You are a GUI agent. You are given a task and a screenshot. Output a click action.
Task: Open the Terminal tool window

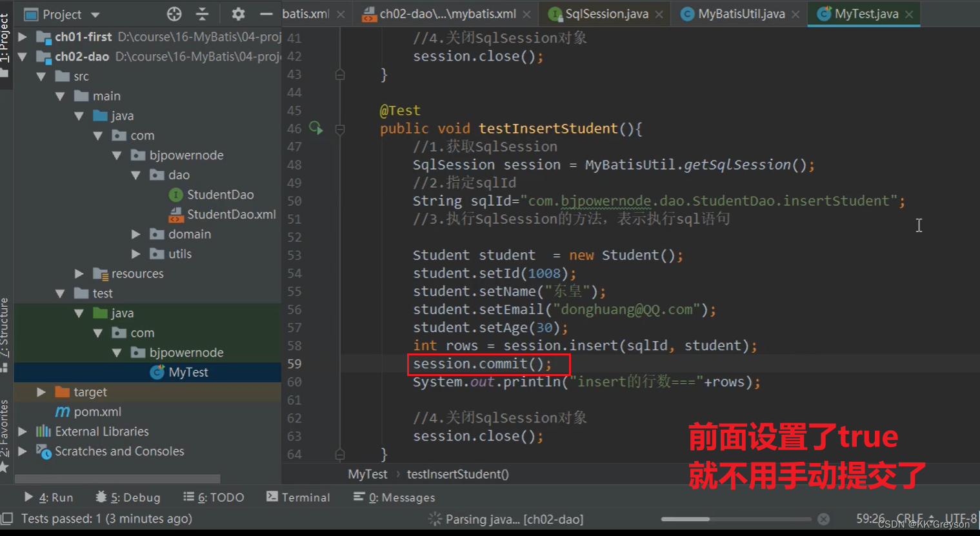coord(298,497)
